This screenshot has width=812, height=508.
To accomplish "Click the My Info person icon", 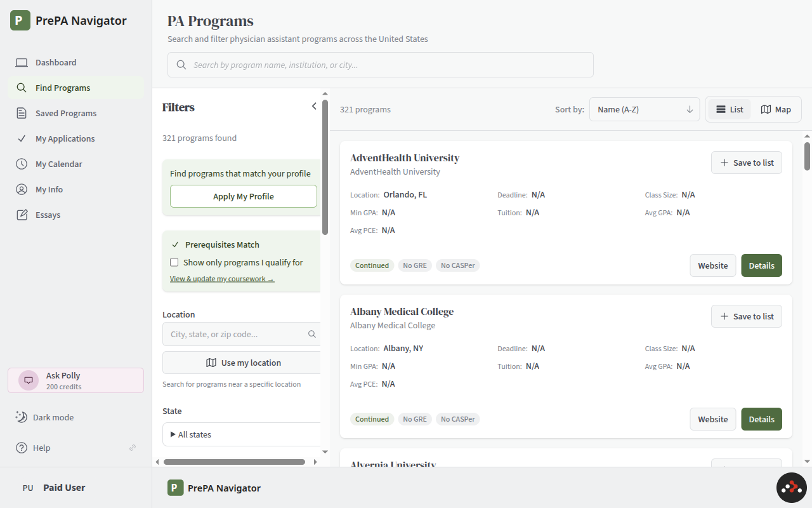I will tap(22, 189).
